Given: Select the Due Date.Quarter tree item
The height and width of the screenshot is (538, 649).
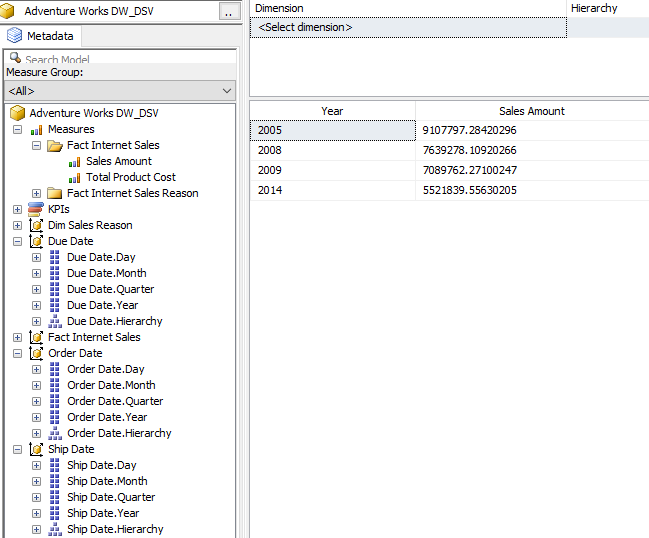Looking at the screenshot, I should pos(110,289).
